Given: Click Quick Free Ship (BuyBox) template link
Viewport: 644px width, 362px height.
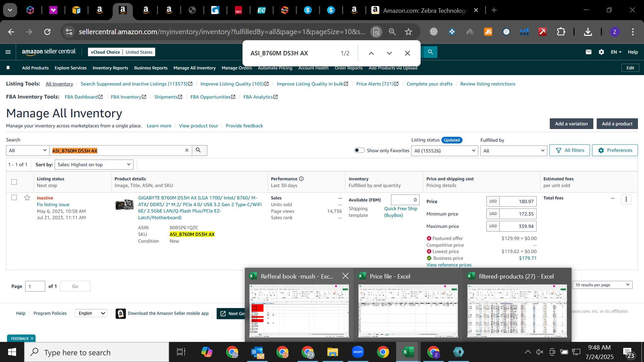Looking at the screenshot, I should pos(400,212).
